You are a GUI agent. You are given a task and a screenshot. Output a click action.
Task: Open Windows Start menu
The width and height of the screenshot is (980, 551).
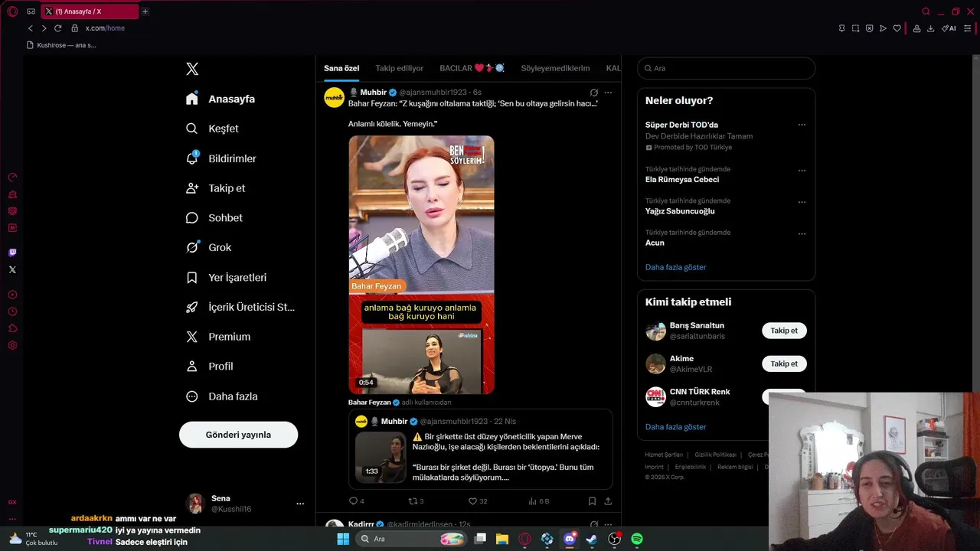(x=343, y=539)
